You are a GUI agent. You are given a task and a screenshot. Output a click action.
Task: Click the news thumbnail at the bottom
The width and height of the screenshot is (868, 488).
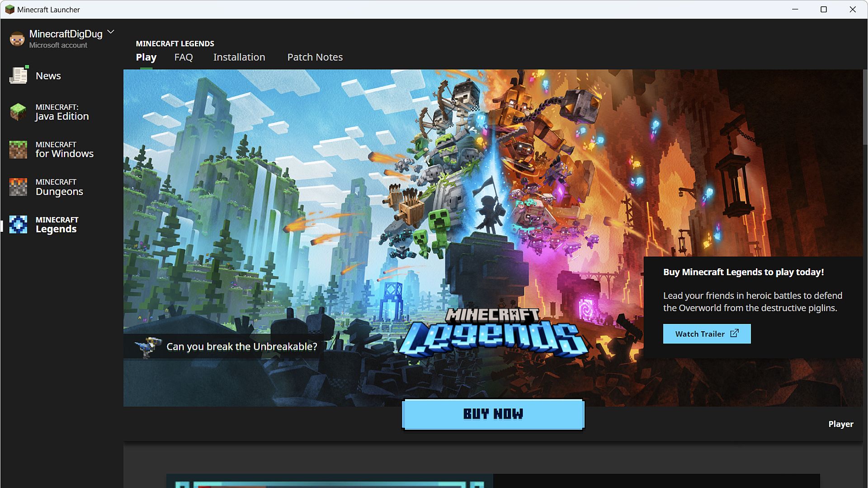coord(330,482)
